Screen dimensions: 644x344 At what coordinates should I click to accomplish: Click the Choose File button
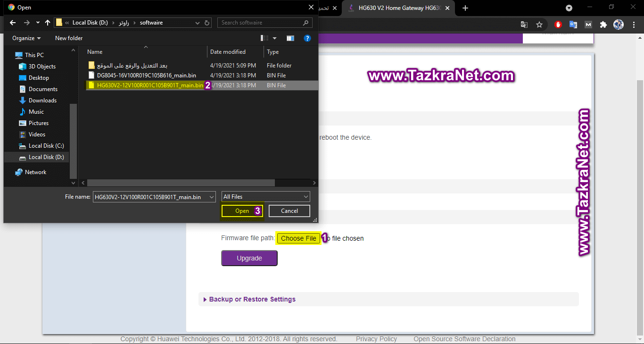(x=298, y=238)
